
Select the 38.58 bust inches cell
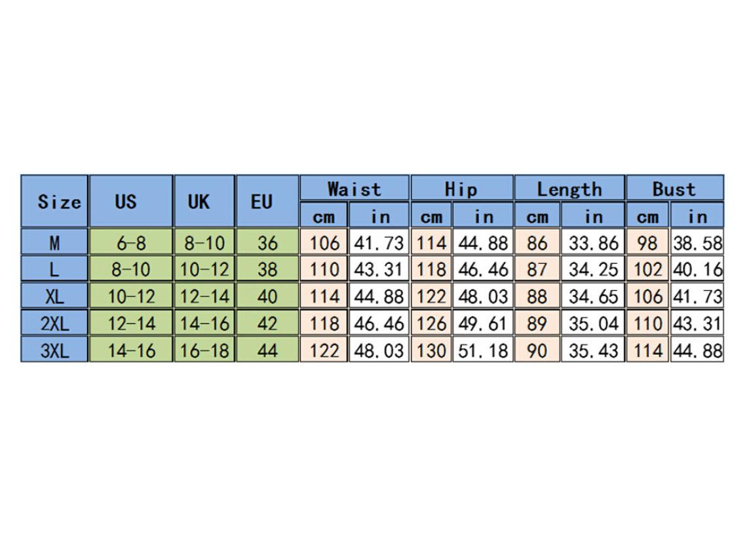[x=697, y=242]
